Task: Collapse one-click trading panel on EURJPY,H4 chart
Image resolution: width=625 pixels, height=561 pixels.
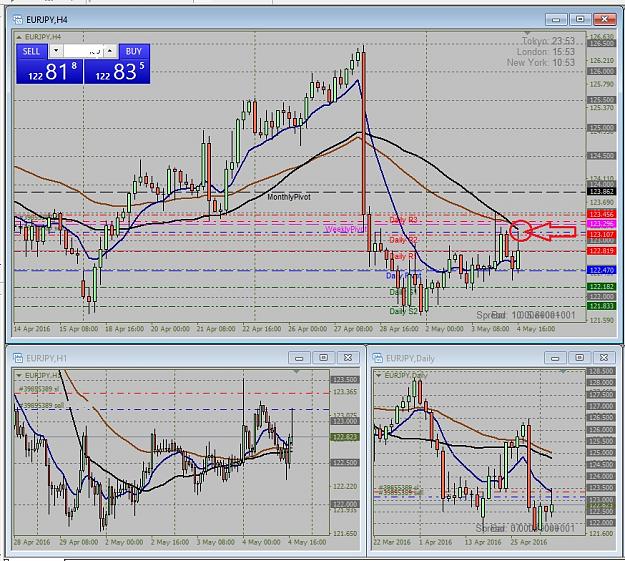Action: pyautogui.click(x=18, y=37)
